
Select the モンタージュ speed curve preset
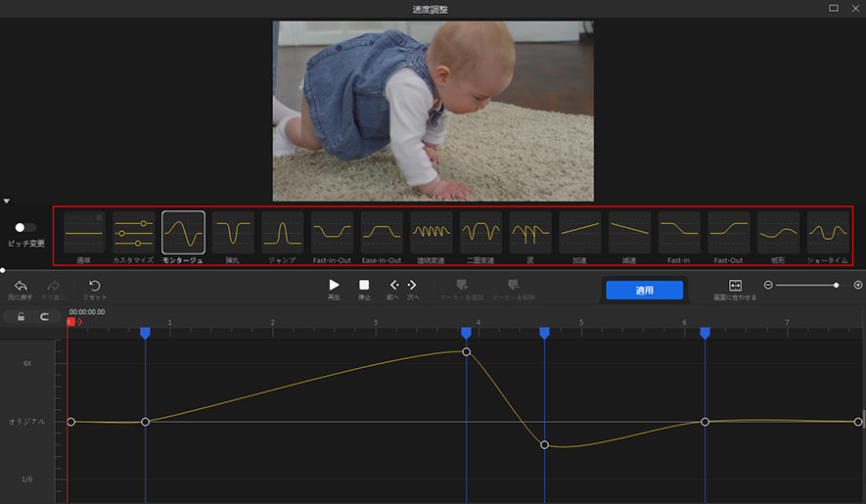183,233
